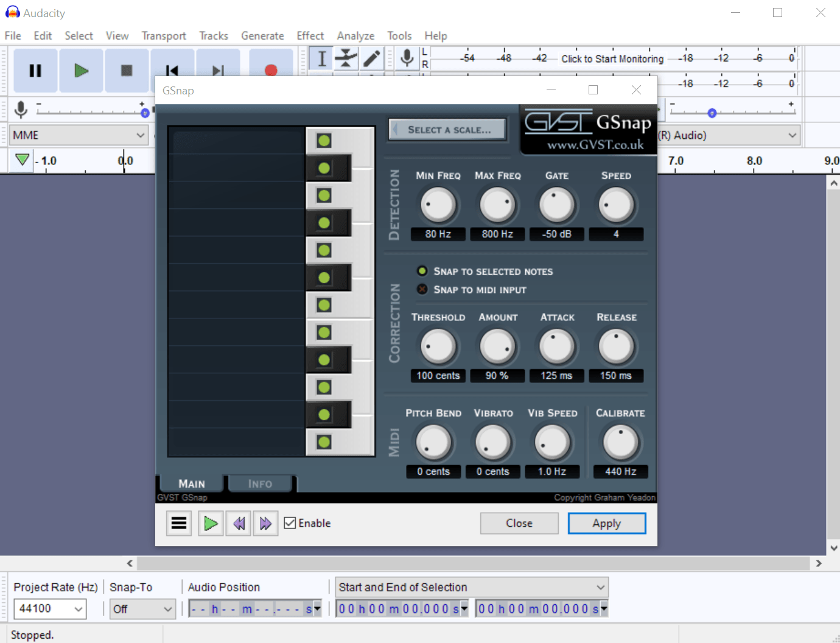This screenshot has height=643, width=840.
Task: Click the vertical scrollbar down arrow
Action: [833, 548]
